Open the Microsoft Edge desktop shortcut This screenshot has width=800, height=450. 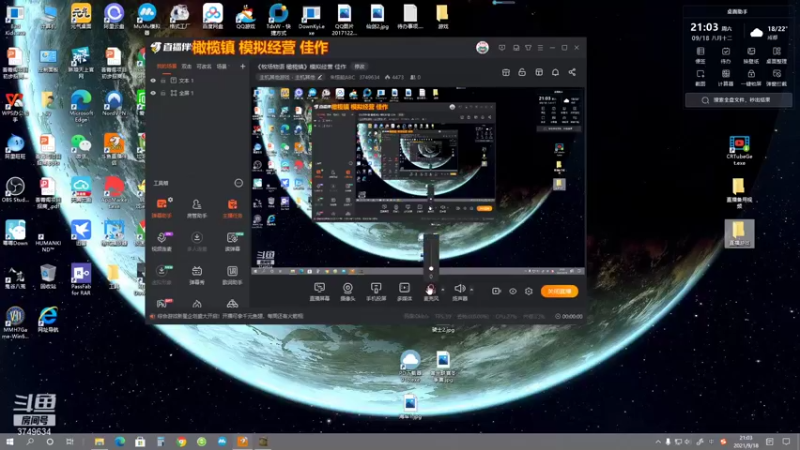[x=81, y=106]
